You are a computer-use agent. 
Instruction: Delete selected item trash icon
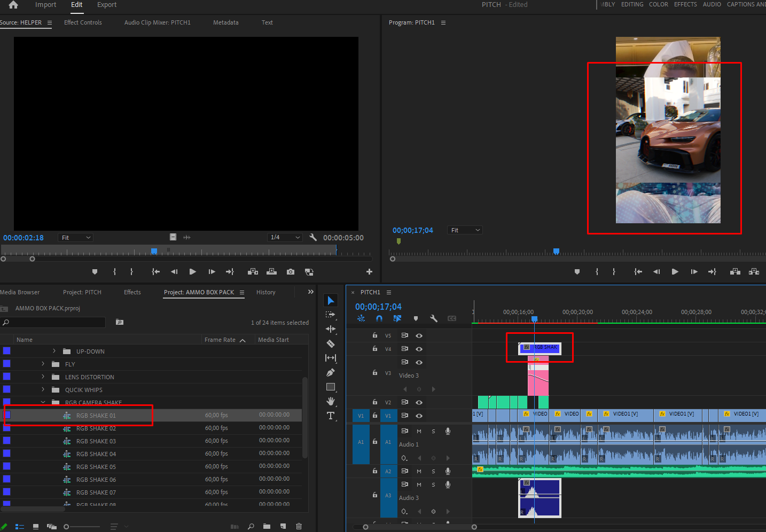pos(299,527)
